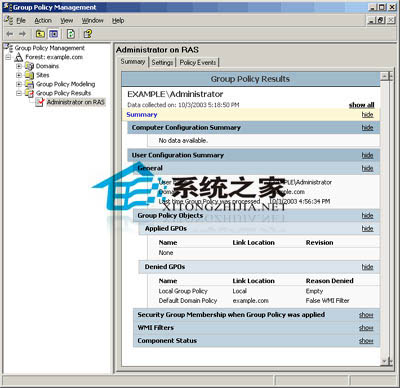
Task: Switch to the Settings tab
Action: (162, 62)
